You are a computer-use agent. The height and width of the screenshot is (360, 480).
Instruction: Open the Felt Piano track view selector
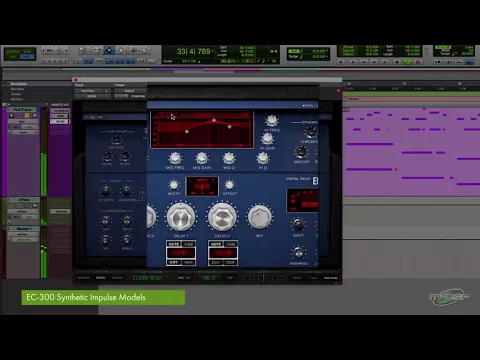(22, 122)
